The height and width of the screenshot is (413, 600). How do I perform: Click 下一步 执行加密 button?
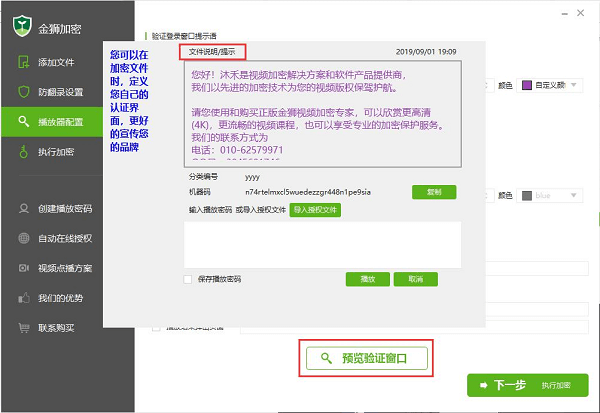pyautogui.click(x=528, y=385)
